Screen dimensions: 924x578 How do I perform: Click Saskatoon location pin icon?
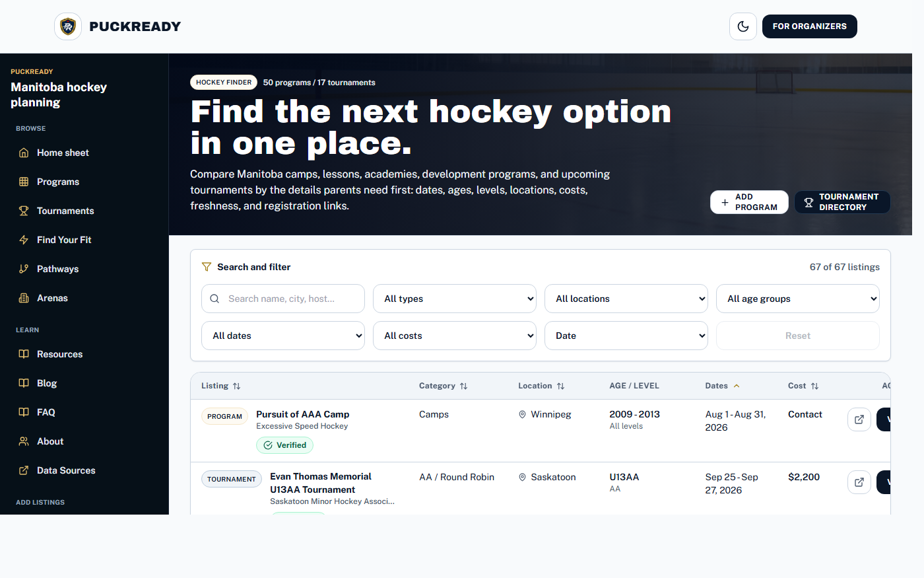(x=522, y=477)
